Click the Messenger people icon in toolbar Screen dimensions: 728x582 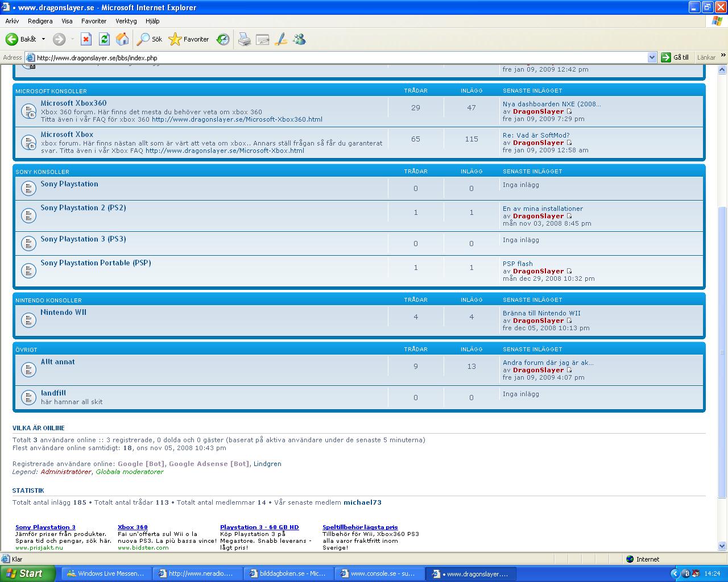click(x=299, y=39)
